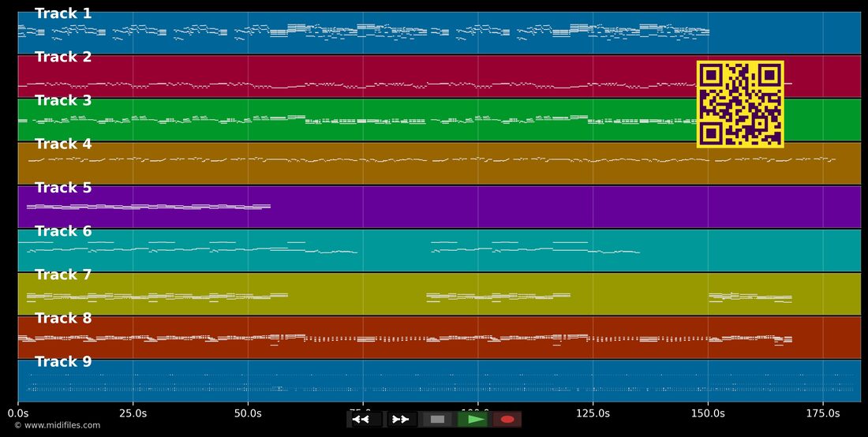Click the last note segment in Track 7
Screen dimensions: 868x437
click(x=750, y=297)
